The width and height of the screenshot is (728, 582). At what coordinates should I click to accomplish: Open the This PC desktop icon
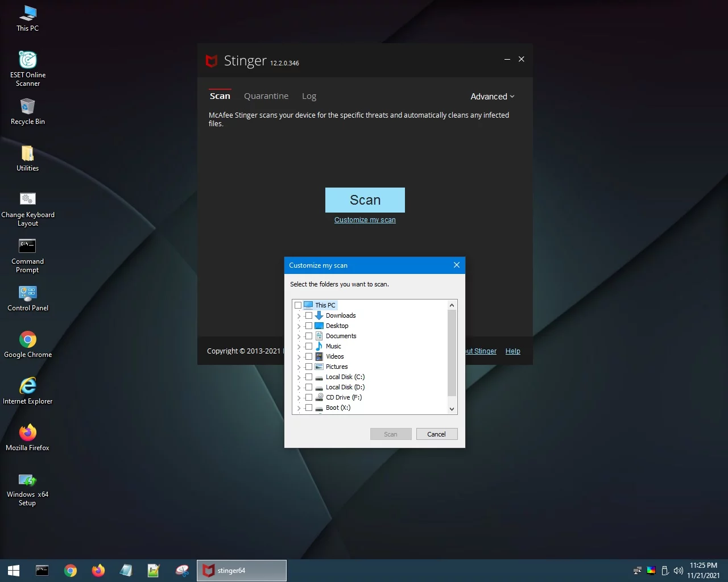click(27, 19)
